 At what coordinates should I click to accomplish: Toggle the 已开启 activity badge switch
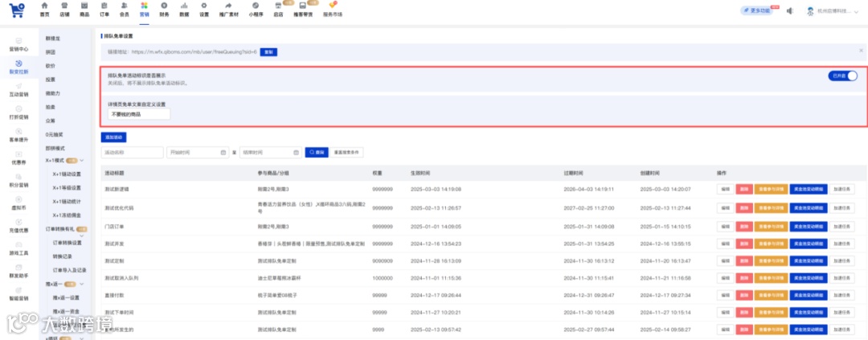point(842,76)
